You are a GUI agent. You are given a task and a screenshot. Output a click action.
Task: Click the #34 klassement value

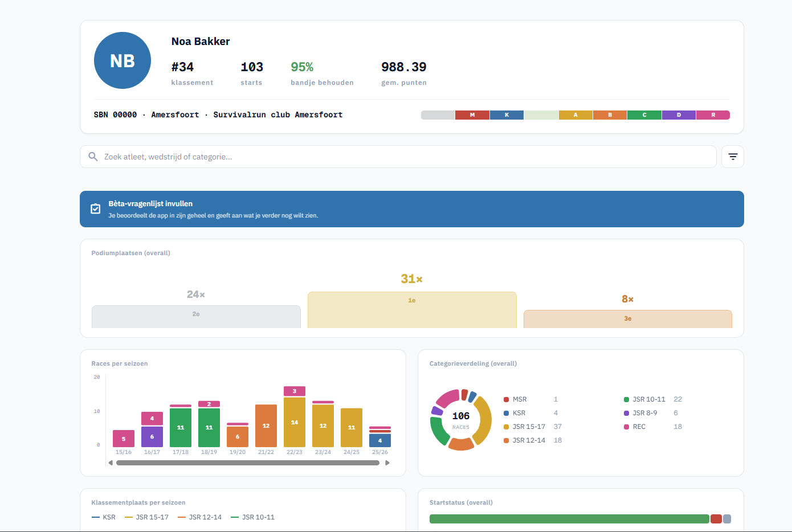click(x=183, y=67)
